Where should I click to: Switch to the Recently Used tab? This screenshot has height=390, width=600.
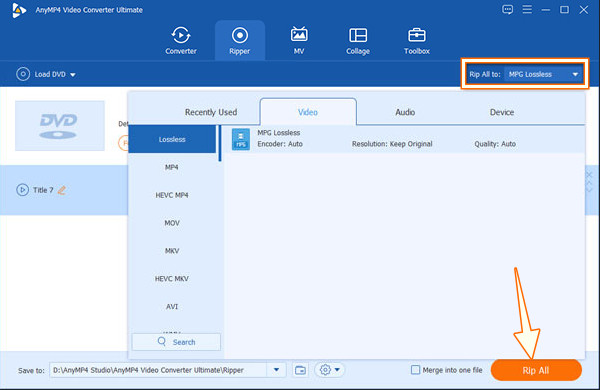point(211,112)
